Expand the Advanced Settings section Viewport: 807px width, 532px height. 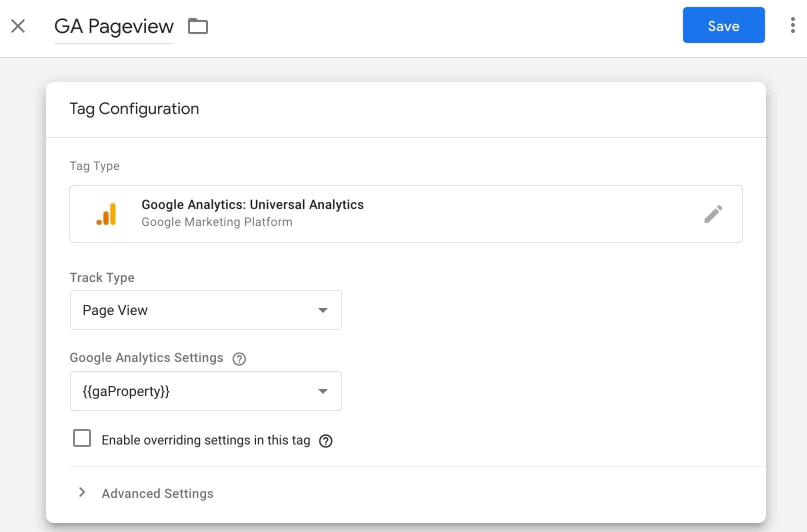pos(156,493)
